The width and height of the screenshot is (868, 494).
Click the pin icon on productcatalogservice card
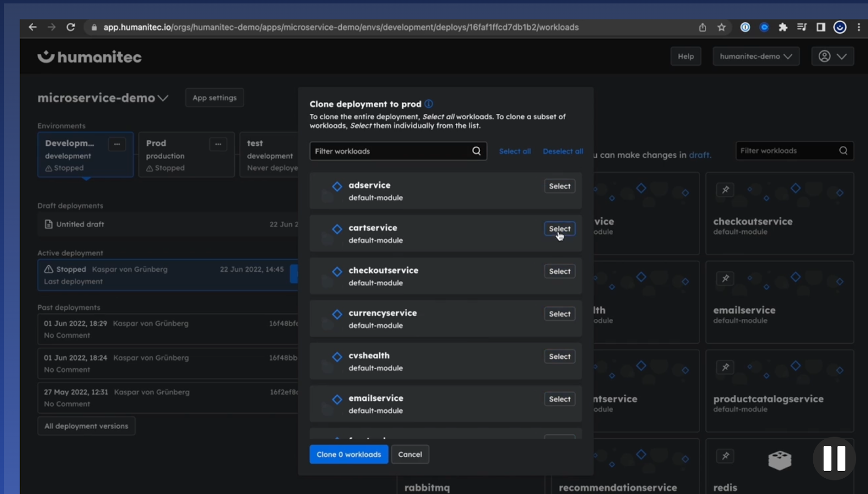[725, 367]
